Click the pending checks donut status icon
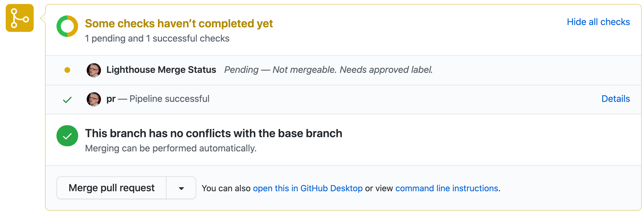 tap(67, 26)
